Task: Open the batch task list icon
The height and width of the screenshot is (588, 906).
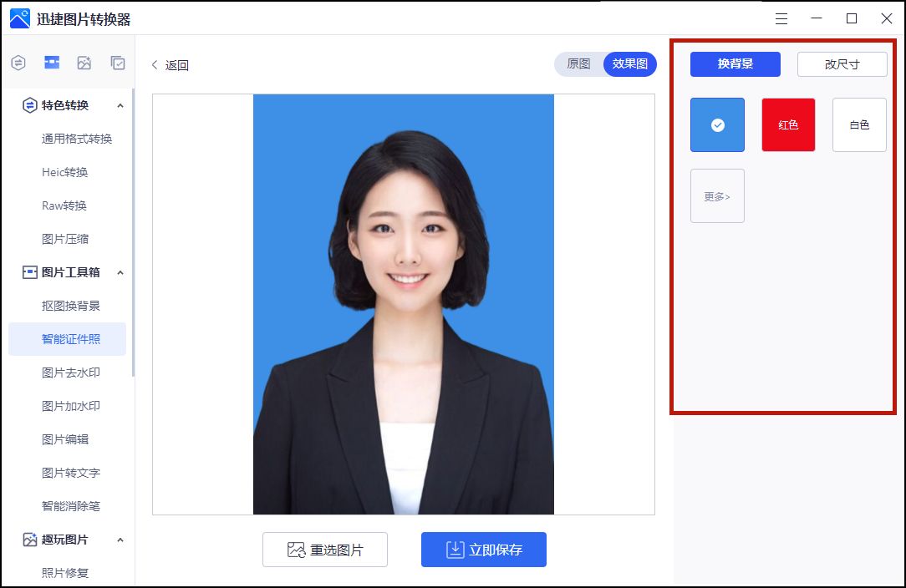Action: tap(118, 62)
